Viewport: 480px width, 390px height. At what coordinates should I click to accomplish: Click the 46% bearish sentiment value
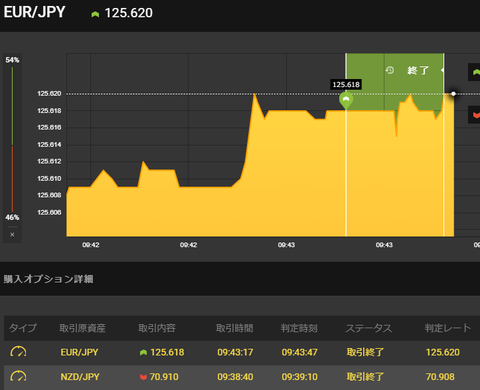click(x=12, y=217)
